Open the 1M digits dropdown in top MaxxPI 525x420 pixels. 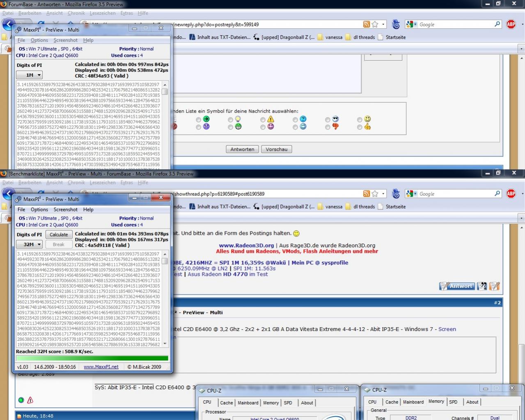[x=29, y=75]
